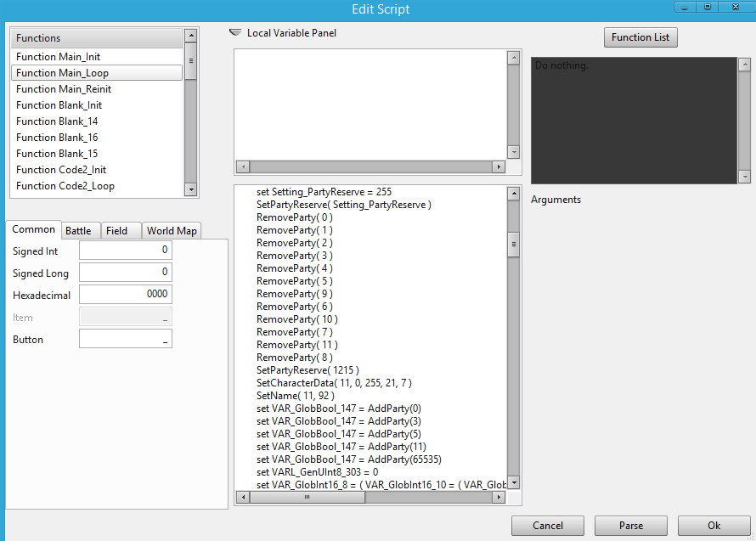Screen dimensions: 756x541
Task: Click variable panel scroll right arrow
Action: pos(499,166)
